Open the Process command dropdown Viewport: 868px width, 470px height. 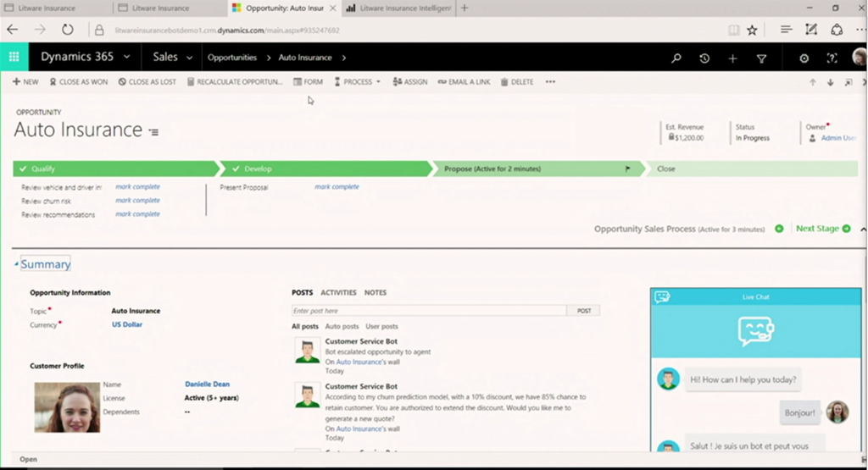[x=357, y=82]
